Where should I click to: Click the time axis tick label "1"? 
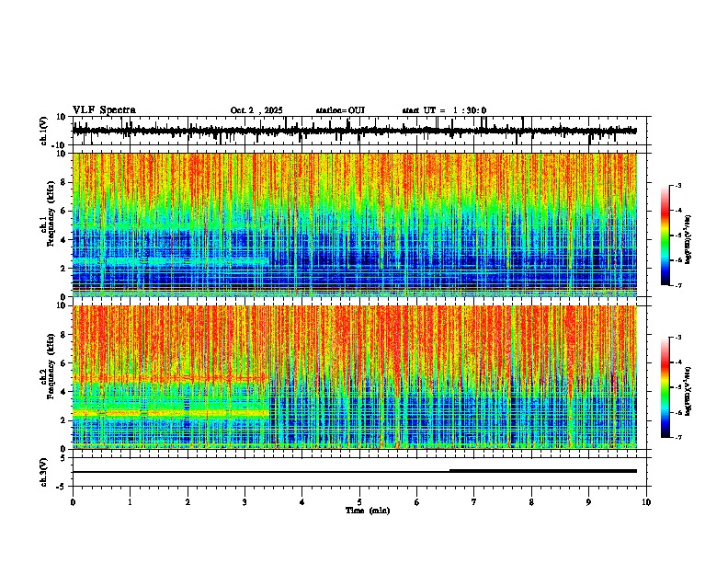(x=131, y=502)
